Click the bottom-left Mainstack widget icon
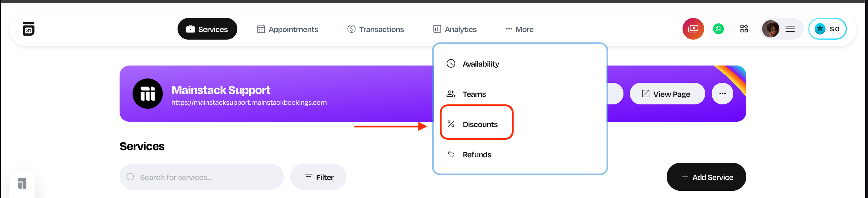This screenshot has width=868, height=198. (22, 183)
